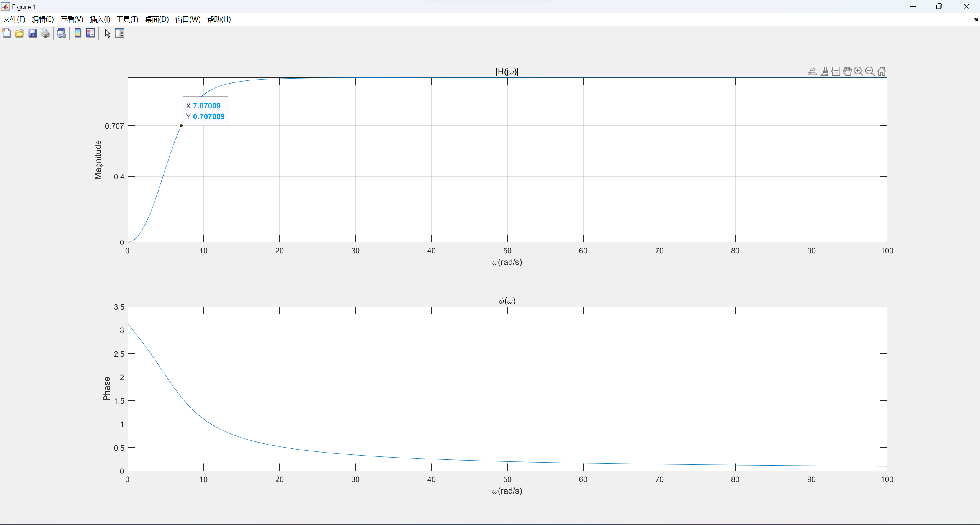The height and width of the screenshot is (525, 980).
Task: Click the Link Plot toolbar icon
Action: (x=61, y=33)
